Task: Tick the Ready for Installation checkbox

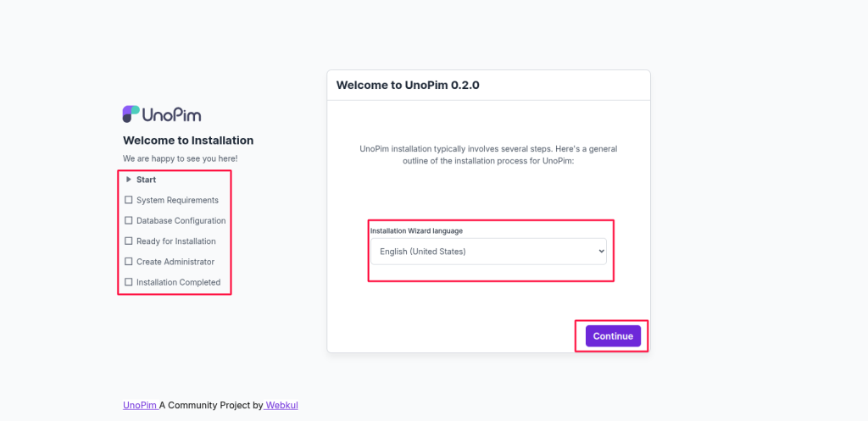Action: tap(129, 241)
